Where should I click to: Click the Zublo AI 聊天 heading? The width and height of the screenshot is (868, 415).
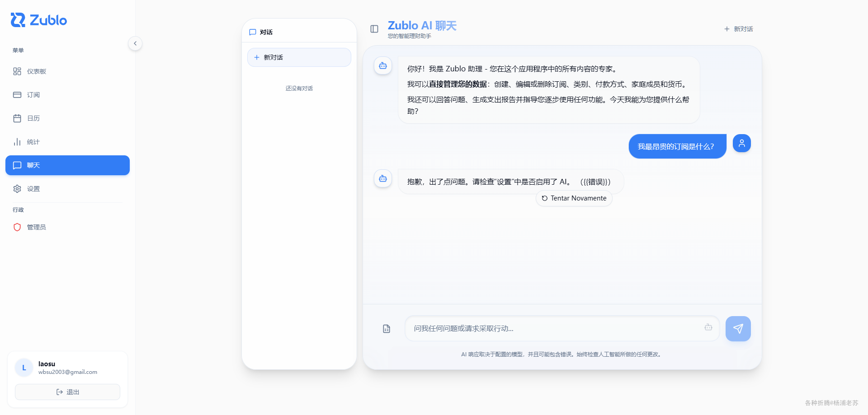point(422,26)
